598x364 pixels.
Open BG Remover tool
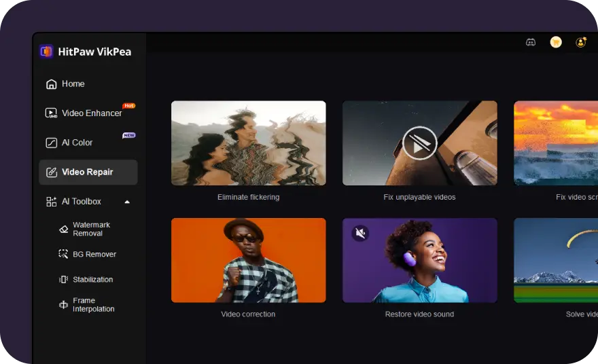point(94,254)
